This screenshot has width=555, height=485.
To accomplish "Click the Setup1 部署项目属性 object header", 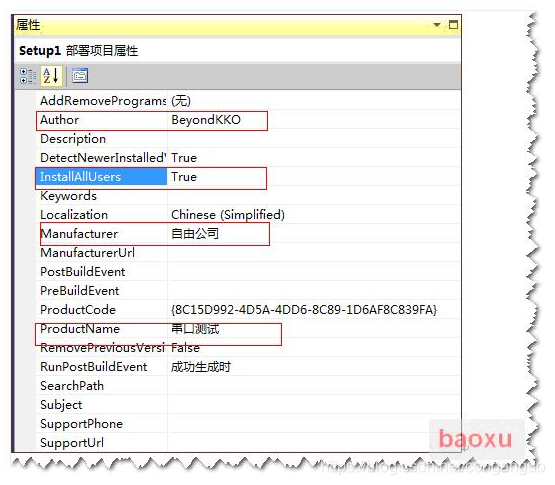I will point(79,51).
